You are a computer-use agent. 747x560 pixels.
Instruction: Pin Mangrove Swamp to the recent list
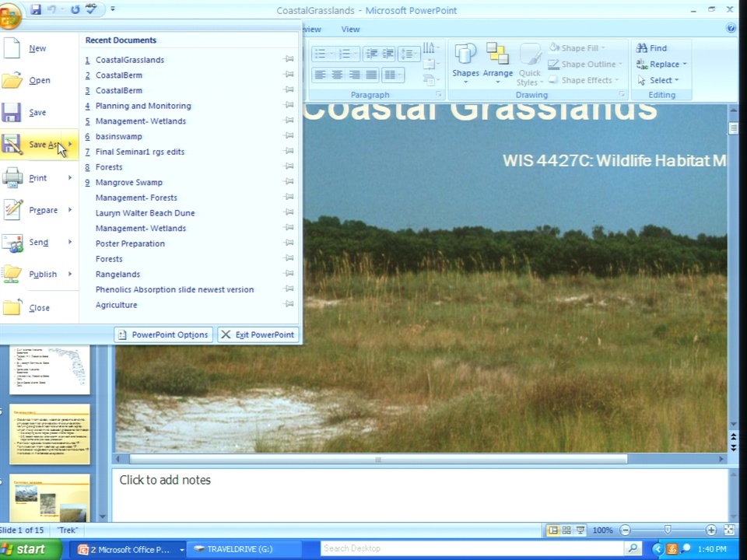point(289,181)
